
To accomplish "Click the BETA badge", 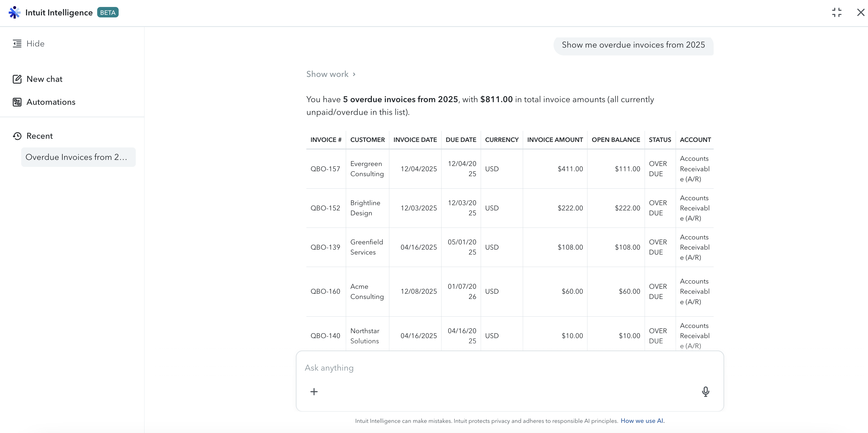I will [108, 12].
